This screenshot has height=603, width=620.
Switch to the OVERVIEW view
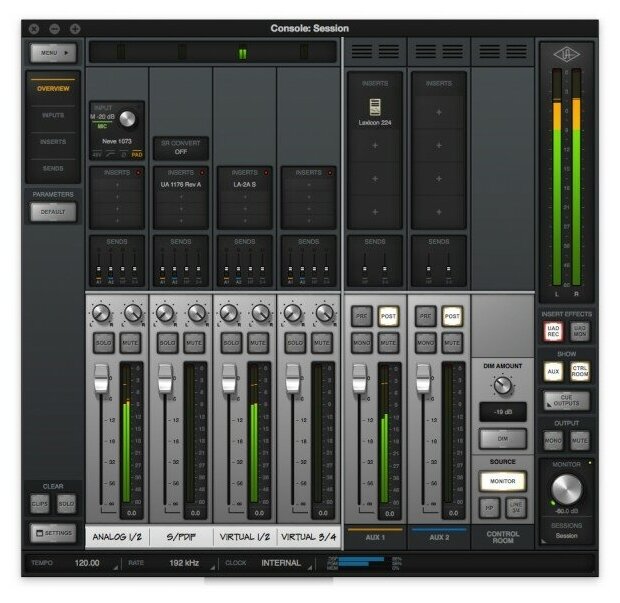coord(53,89)
